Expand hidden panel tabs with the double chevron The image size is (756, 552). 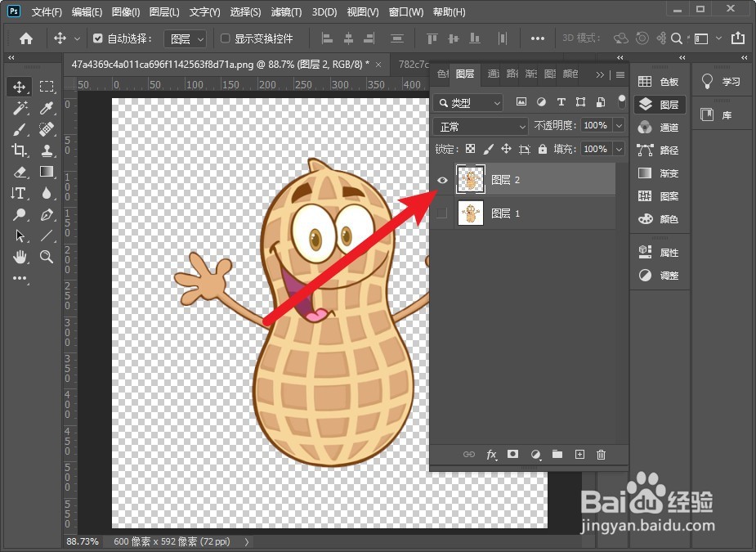coord(600,74)
